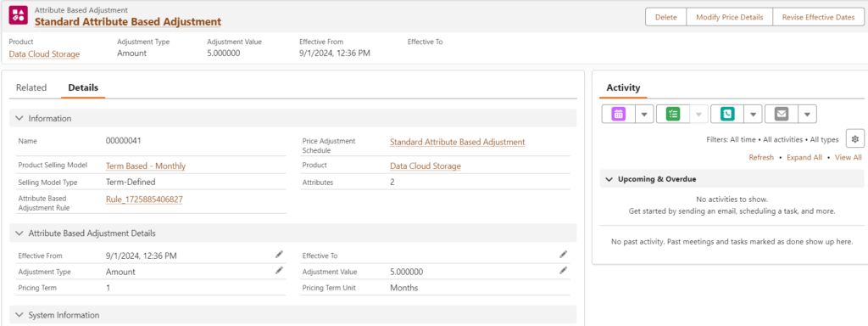Viewport: 868px width, 326px height.
Task: Open the Price Adjustment Schedule link value
Action: point(457,142)
